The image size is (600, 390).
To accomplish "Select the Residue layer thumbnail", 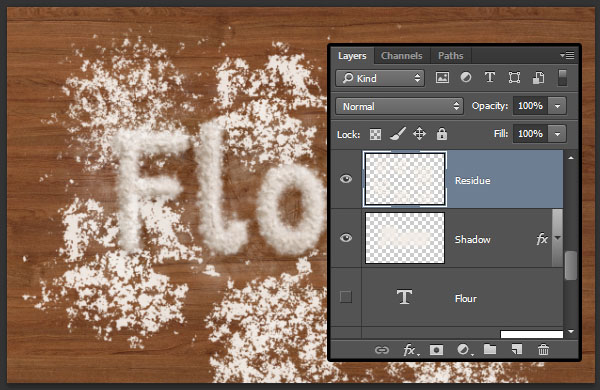I will tap(405, 179).
